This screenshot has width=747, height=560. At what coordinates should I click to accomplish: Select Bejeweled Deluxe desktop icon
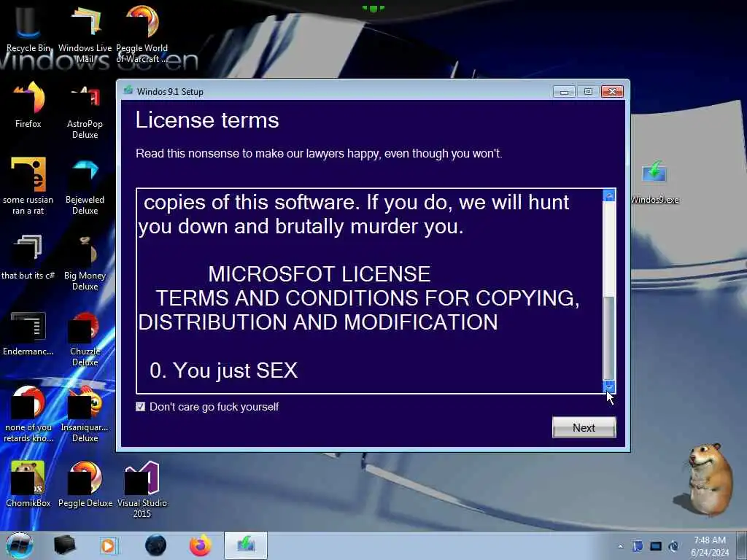point(85,186)
